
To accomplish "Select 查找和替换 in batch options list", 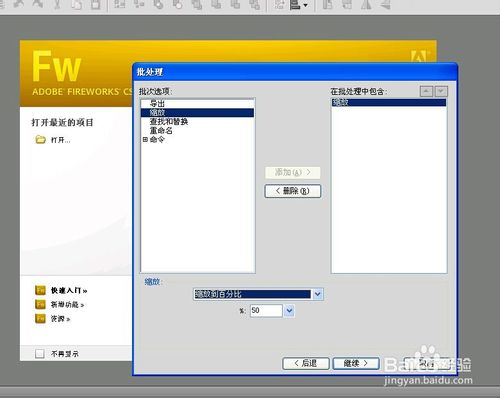I will pyautogui.click(x=169, y=122).
